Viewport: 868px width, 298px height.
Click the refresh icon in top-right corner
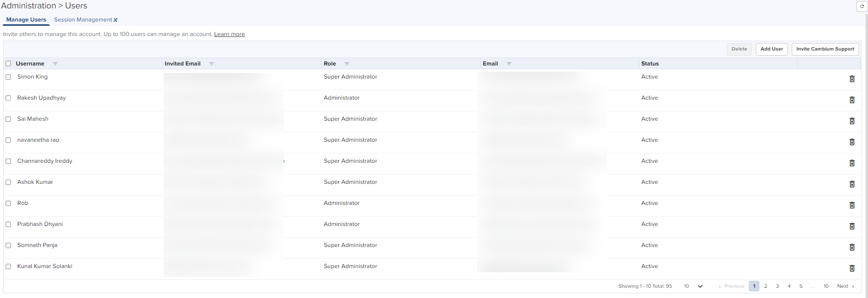click(x=862, y=6)
